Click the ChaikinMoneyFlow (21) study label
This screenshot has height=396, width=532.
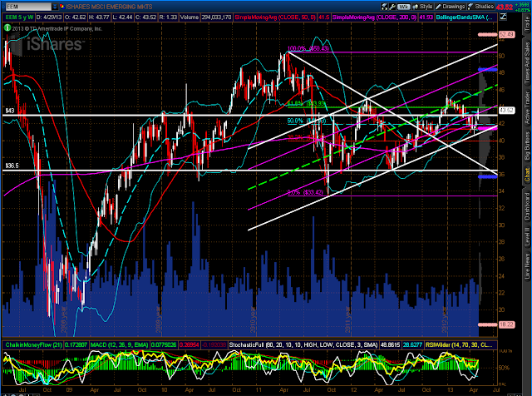[x=33, y=344]
